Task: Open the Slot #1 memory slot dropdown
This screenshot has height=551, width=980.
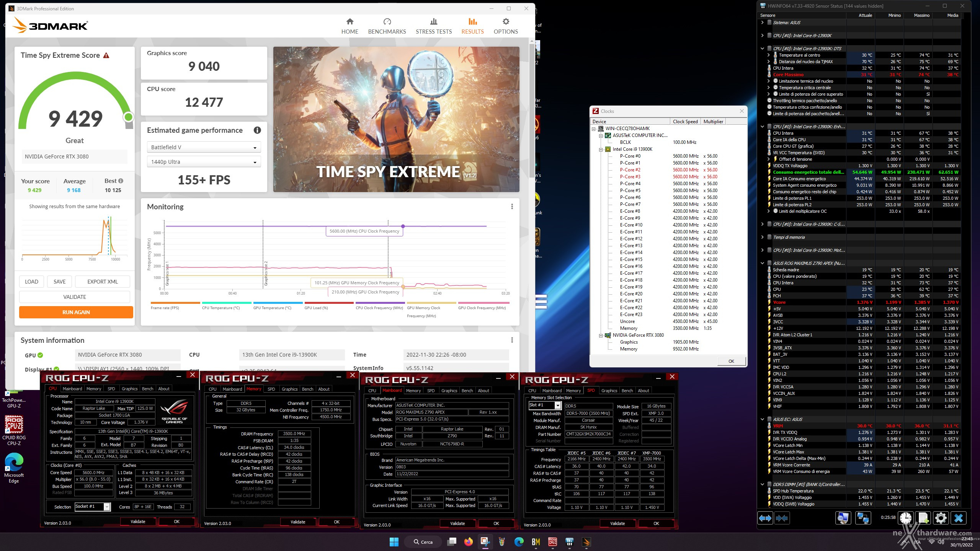Action: click(545, 405)
